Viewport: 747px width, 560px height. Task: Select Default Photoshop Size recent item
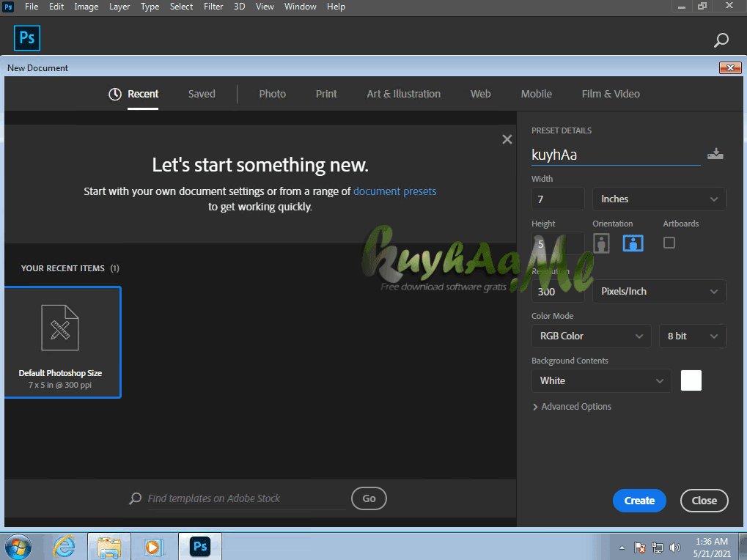63,342
